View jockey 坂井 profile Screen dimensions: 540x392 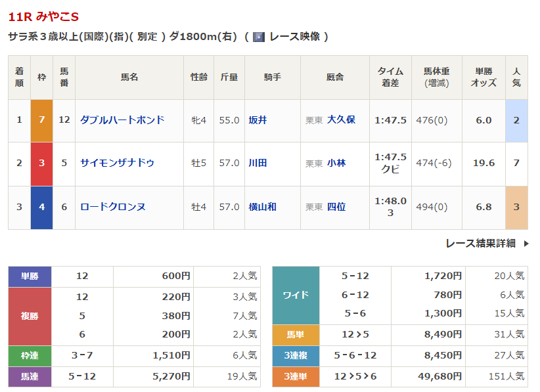tap(258, 120)
